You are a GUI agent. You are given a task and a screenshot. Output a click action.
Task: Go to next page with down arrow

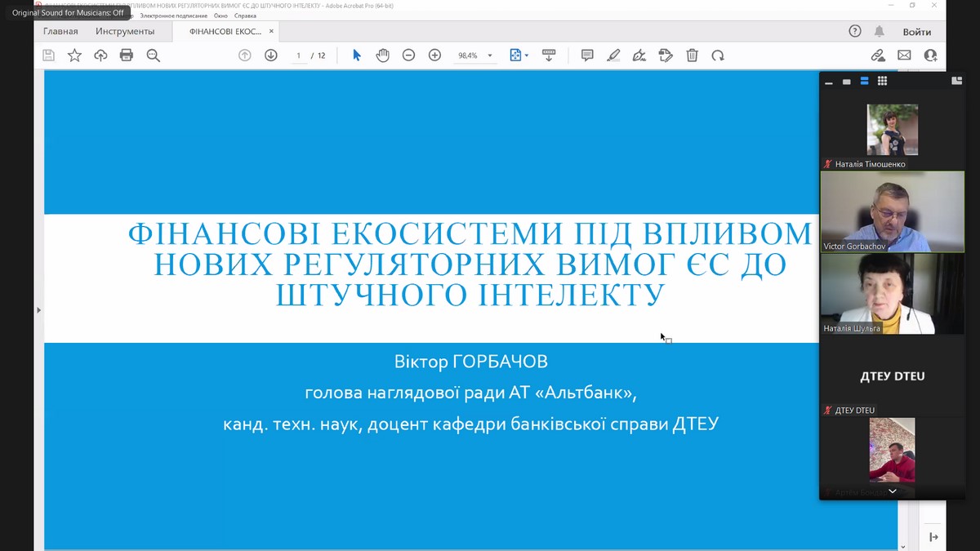point(271,56)
